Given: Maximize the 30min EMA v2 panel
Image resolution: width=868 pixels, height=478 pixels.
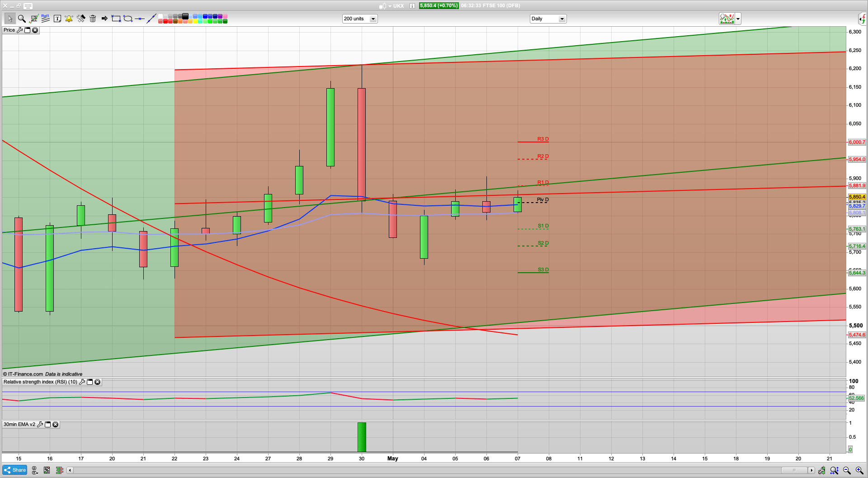Looking at the screenshot, I should [48, 425].
